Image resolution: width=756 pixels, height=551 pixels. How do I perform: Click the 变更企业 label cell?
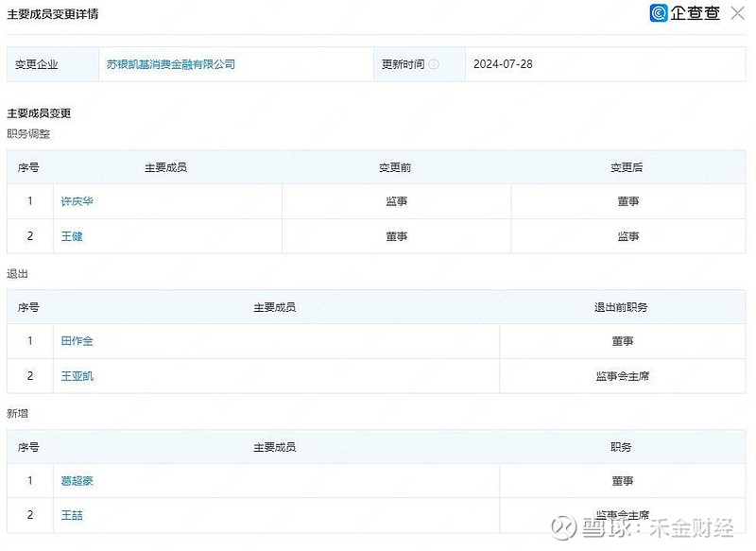(53, 64)
